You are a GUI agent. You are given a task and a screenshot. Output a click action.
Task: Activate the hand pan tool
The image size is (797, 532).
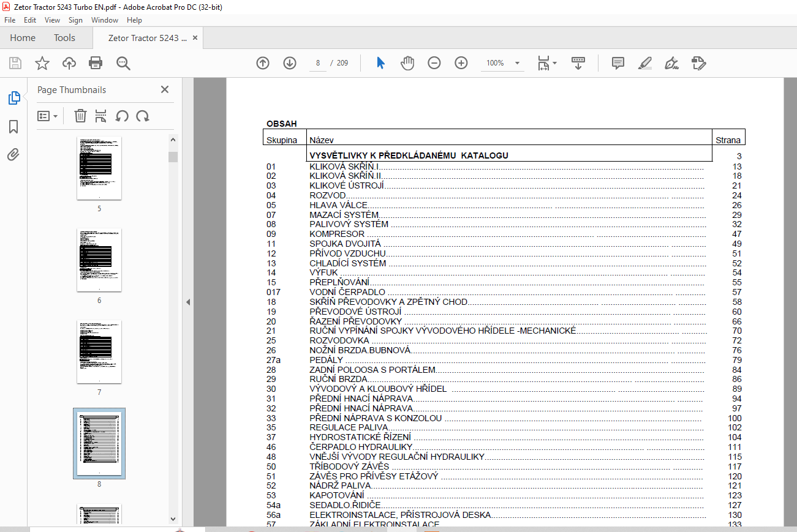click(x=407, y=63)
